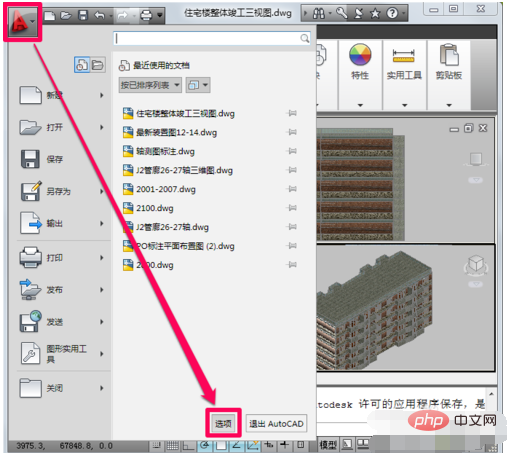Click the Save disk icon in quick access toolbar
The width and height of the screenshot is (507, 453).
point(83,15)
